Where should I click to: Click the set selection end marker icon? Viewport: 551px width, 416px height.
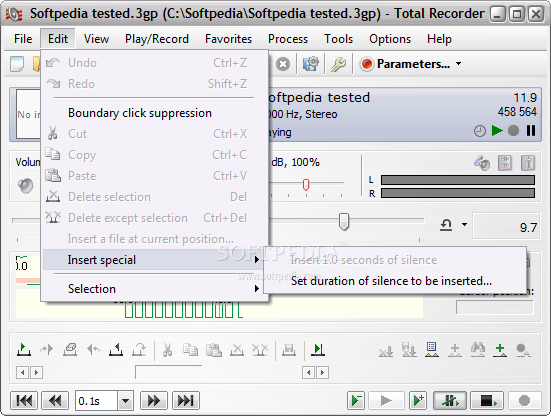pos(116,350)
